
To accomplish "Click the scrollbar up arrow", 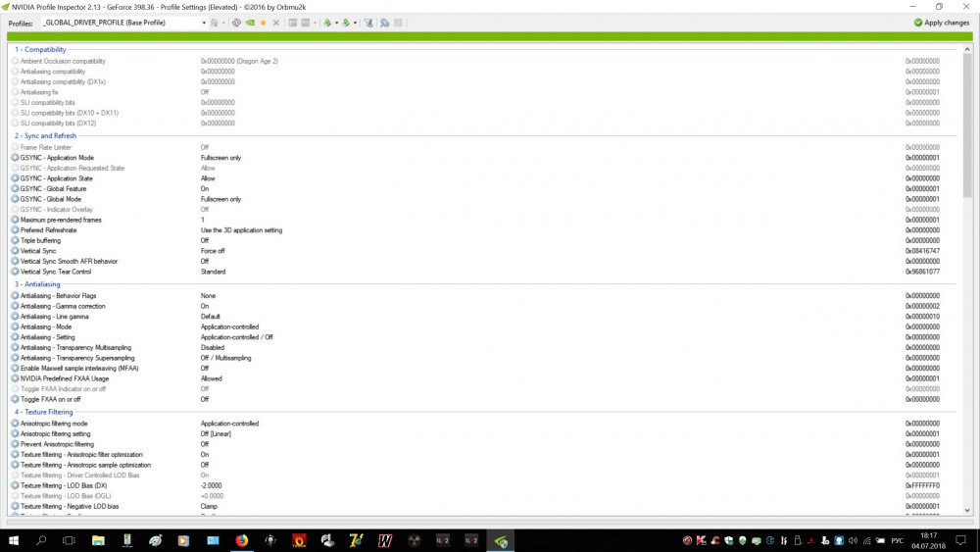I will (x=967, y=49).
